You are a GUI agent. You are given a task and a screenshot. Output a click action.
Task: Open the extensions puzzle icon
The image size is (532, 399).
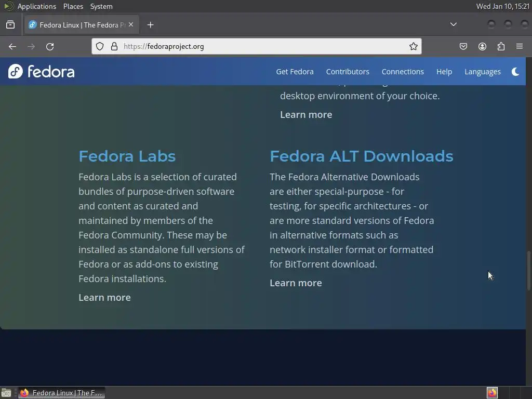tap(501, 46)
